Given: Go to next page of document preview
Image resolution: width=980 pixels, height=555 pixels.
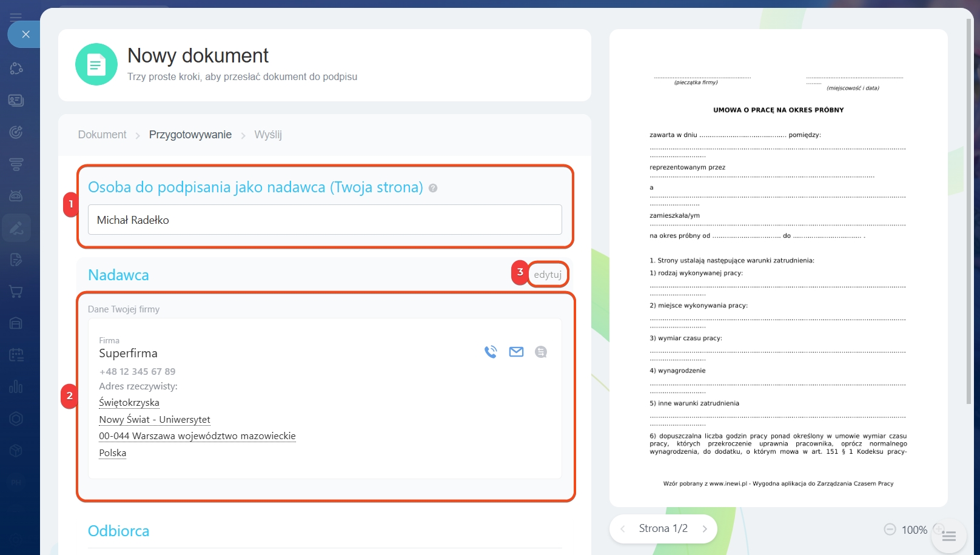Looking at the screenshot, I should coord(705,529).
